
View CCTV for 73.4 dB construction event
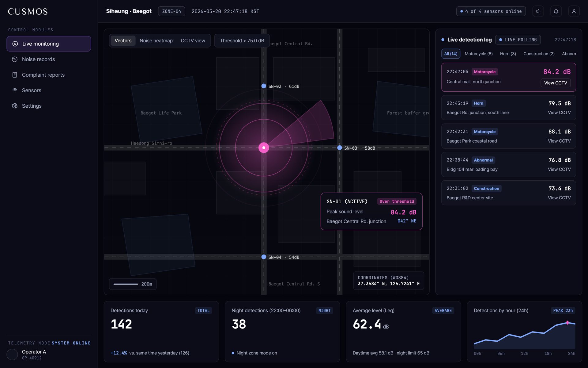point(559,198)
